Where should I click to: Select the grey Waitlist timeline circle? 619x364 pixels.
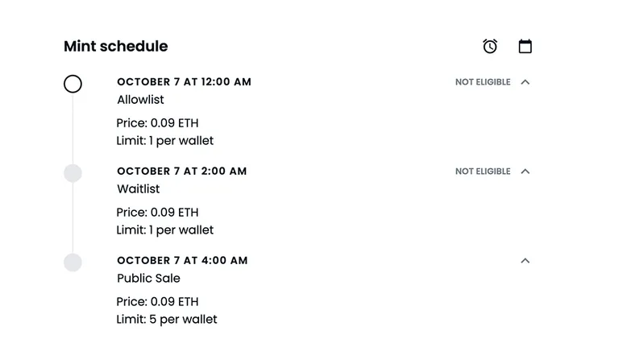pyautogui.click(x=73, y=173)
